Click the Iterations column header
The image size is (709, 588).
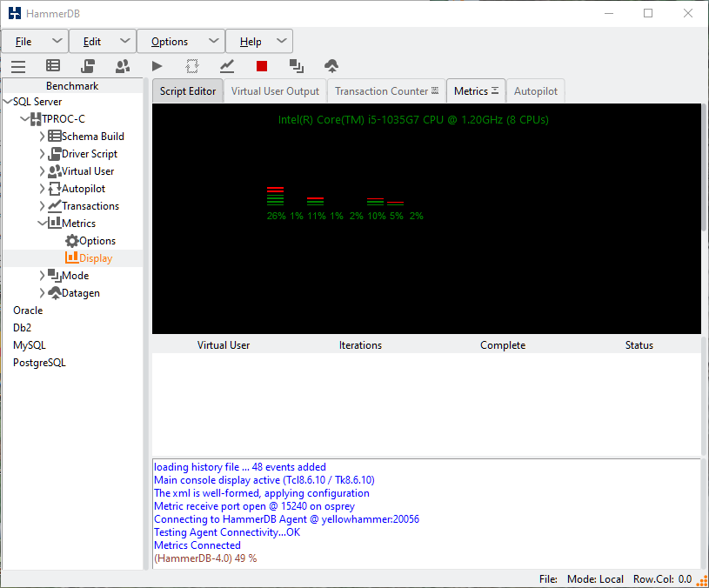click(360, 345)
